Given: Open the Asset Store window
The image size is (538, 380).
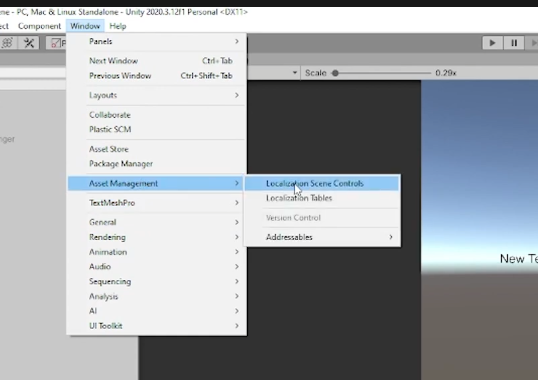Looking at the screenshot, I should pyautogui.click(x=157, y=149).
